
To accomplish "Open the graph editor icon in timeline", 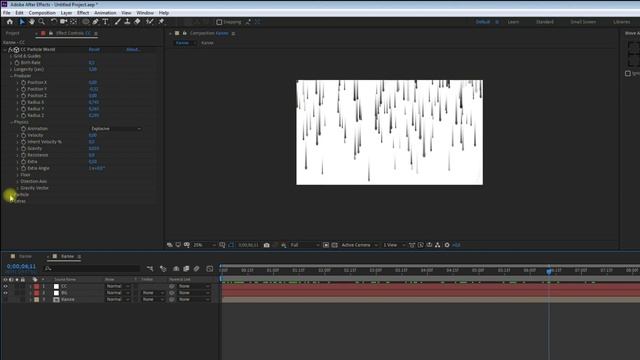I will pyautogui.click(x=209, y=268).
